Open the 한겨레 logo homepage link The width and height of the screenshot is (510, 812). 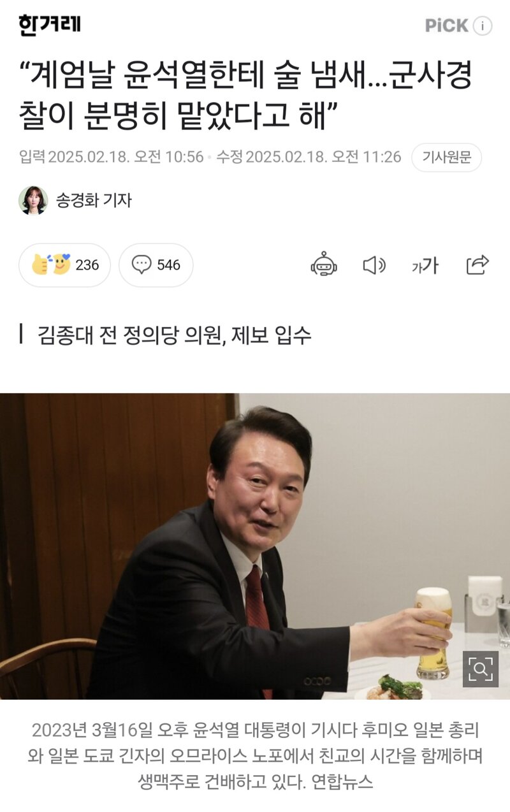pyautogui.click(x=50, y=25)
